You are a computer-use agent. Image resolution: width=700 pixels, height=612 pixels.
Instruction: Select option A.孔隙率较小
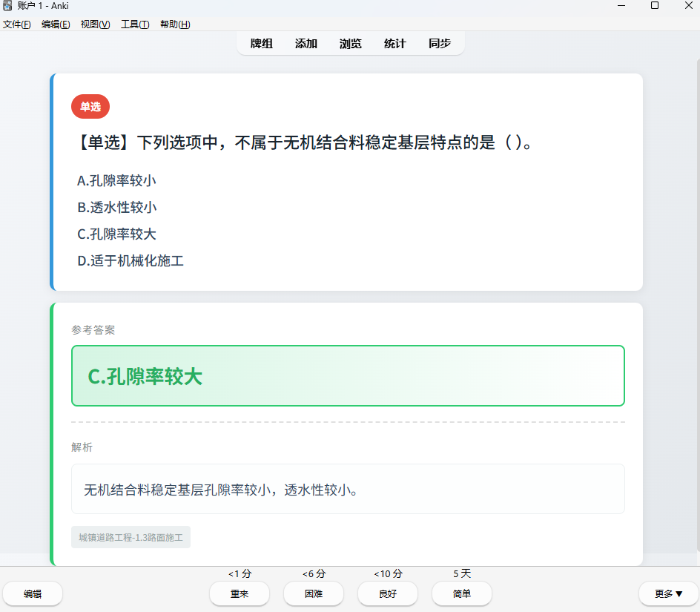[116, 180]
